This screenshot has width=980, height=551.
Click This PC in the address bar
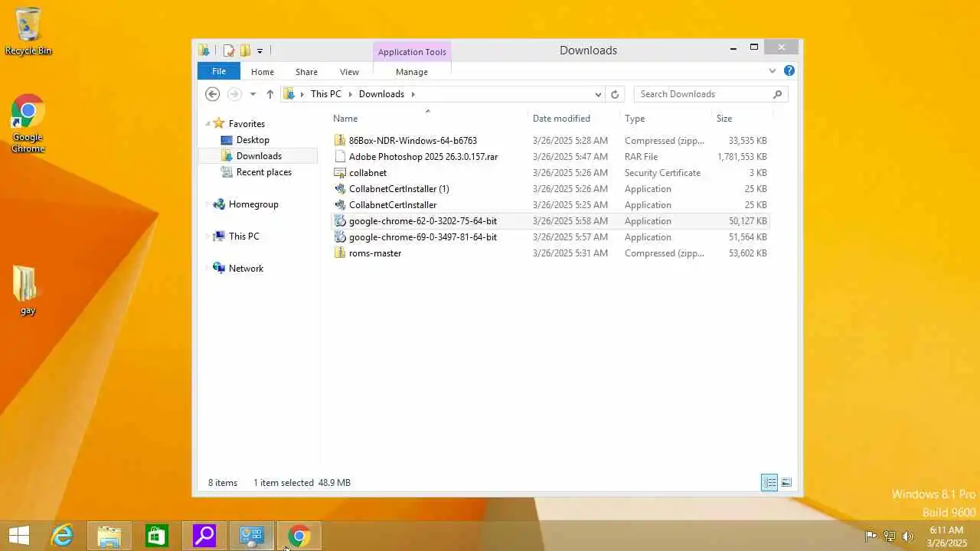325,94
